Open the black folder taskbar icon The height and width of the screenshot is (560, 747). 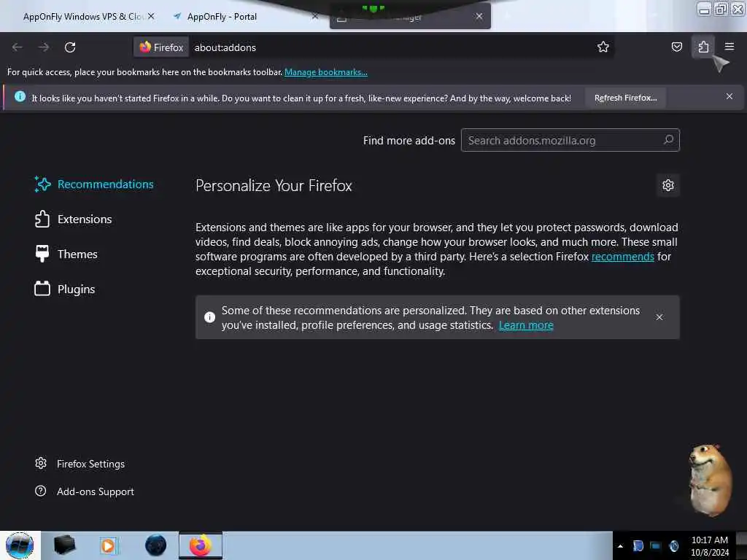64,545
